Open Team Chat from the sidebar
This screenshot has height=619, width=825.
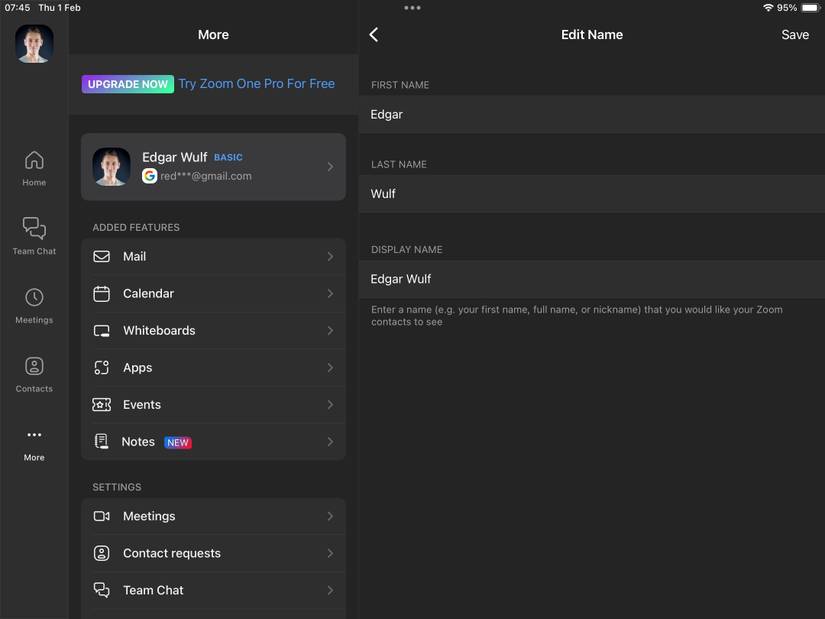(34, 233)
